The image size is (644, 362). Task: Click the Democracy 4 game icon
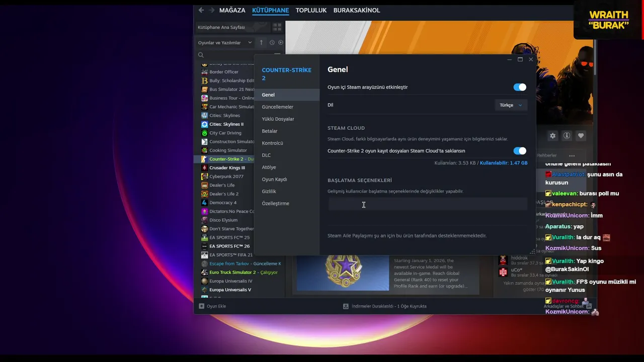coord(204,203)
